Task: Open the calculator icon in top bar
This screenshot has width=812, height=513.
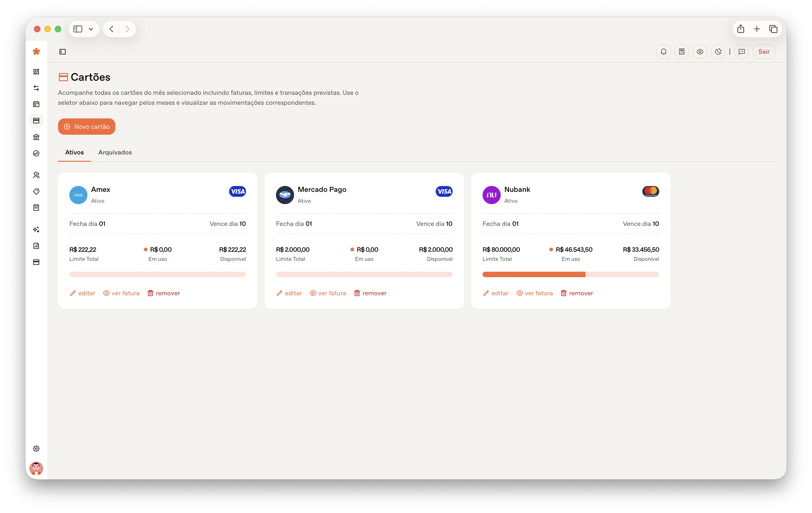Action: (x=681, y=52)
